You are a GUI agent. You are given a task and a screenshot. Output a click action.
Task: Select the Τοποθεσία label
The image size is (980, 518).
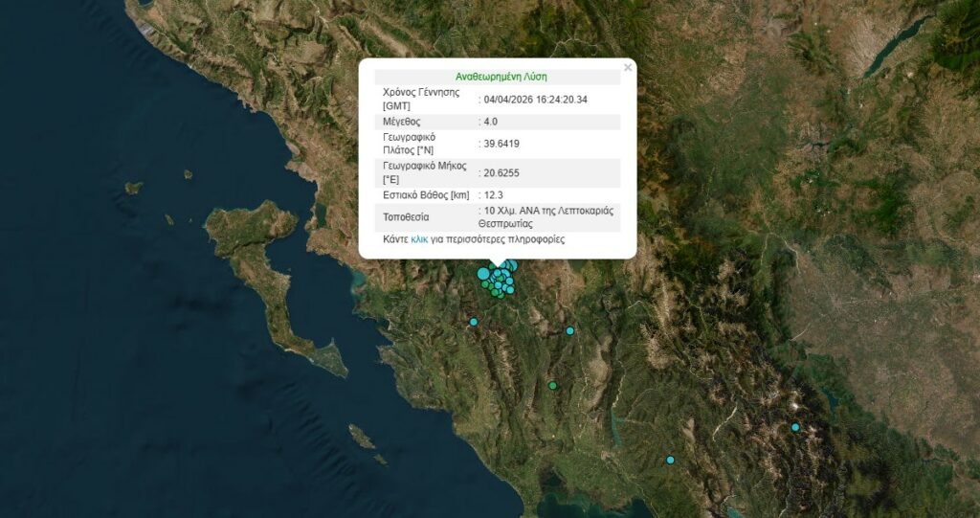click(x=406, y=217)
